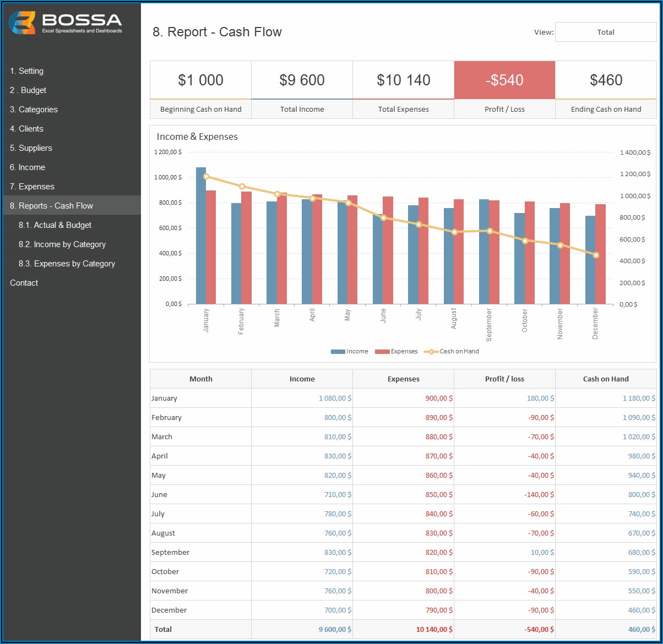Go to the Setting page
663x644 pixels.
pyautogui.click(x=26, y=71)
